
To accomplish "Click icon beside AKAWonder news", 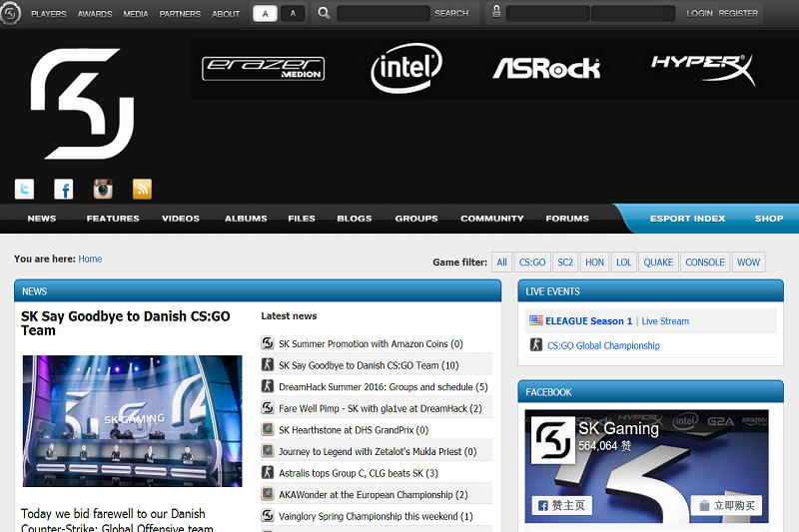I will point(268,494).
